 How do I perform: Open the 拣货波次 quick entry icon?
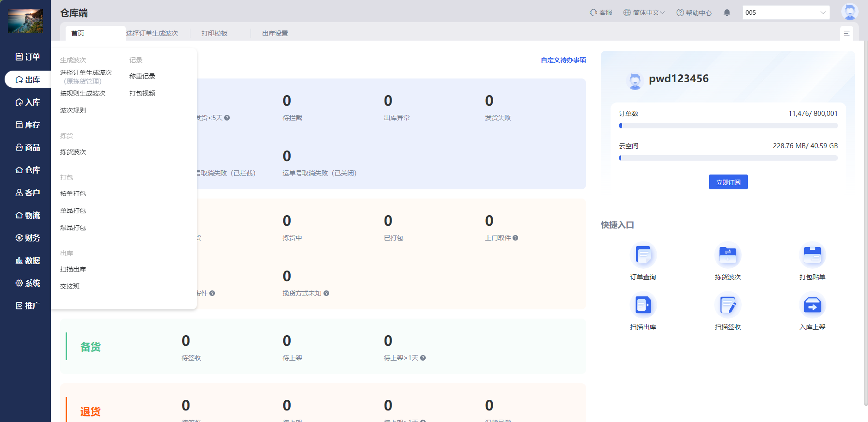click(x=727, y=255)
